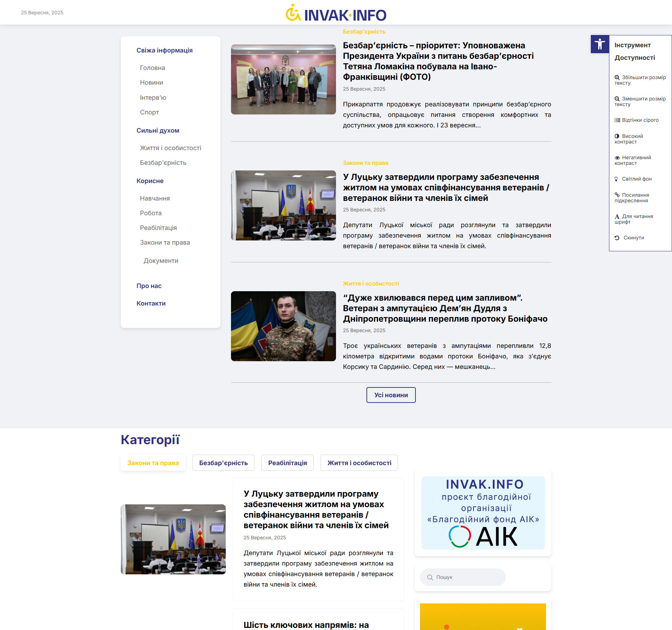Click the 25 Вересня, 2025 date in the header
This screenshot has width=672, height=630.
(x=42, y=13)
